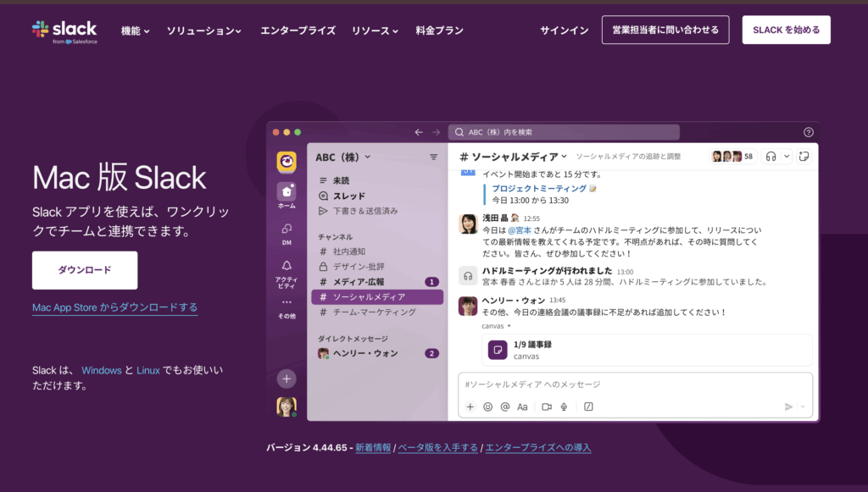Open エンタープライズへの導入 link

coord(538,448)
